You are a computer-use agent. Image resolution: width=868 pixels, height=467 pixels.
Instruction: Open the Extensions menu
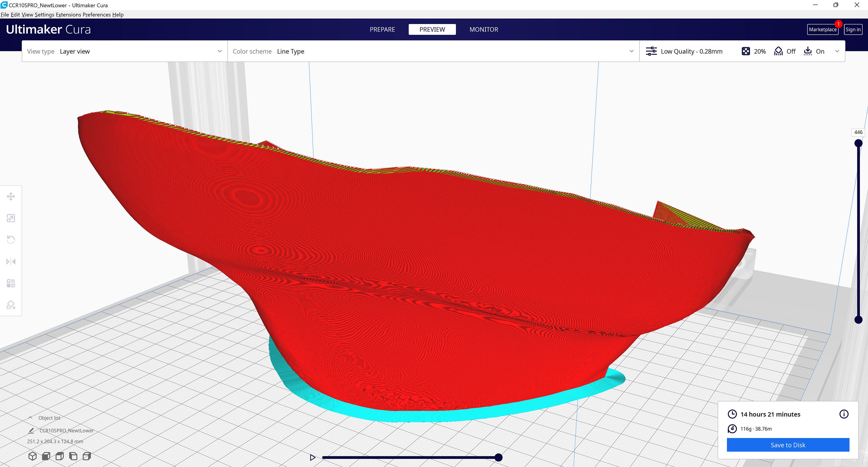pyautogui.click(x=69, y=14)
